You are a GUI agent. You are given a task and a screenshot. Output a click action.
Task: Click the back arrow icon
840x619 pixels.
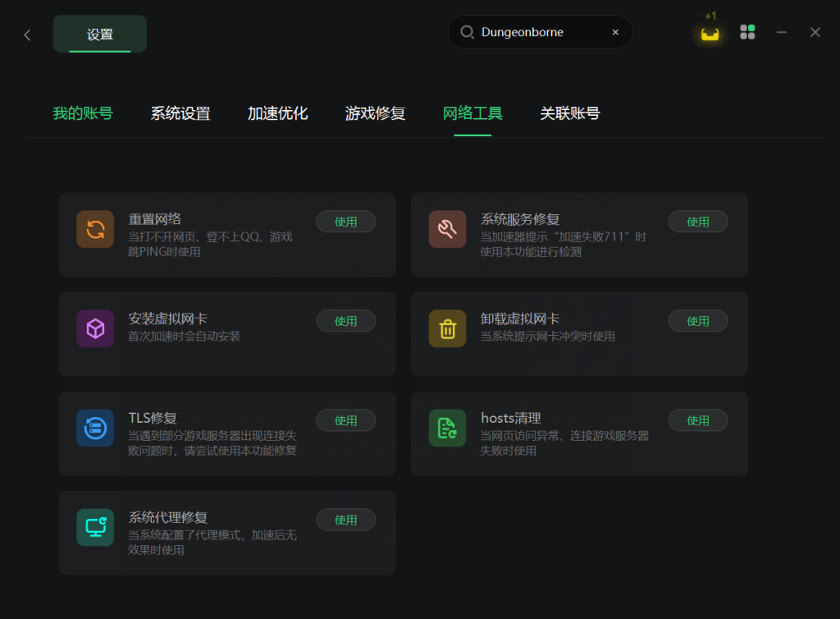27,34
